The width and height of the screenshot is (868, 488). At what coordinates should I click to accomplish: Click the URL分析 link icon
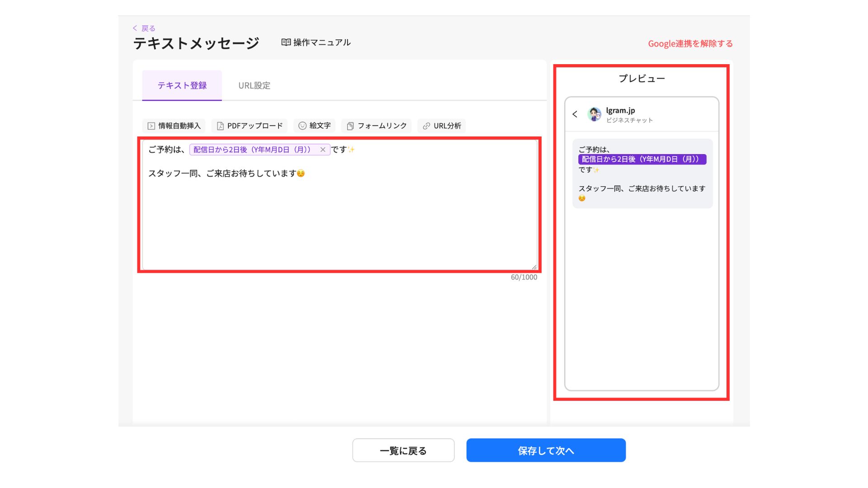[x=426, y=126]
